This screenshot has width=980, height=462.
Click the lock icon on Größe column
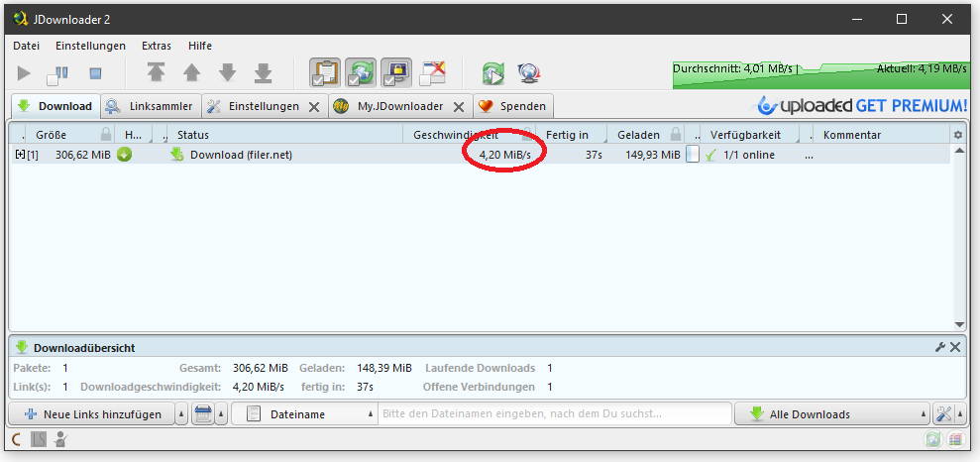coord(106,135)
